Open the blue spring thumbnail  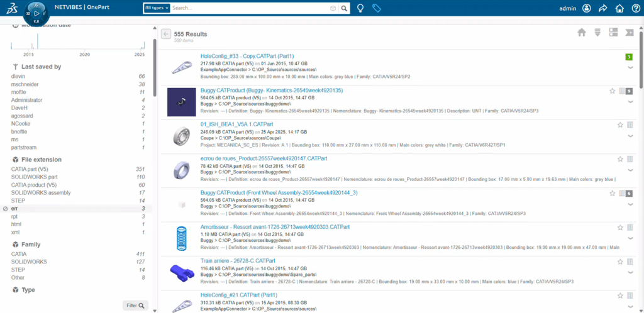click(x=181, y=239)
